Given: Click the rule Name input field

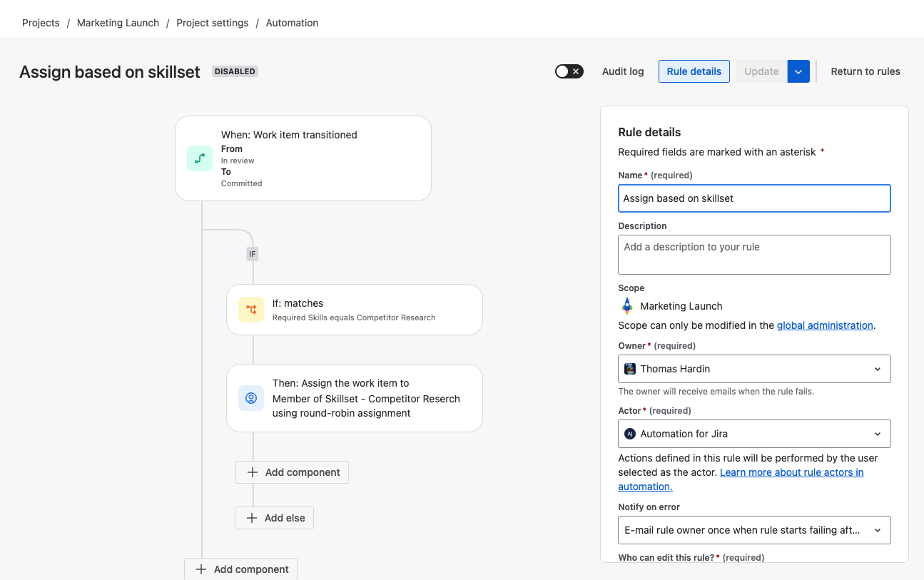Looking at the screenshot, I should point(754,198).
